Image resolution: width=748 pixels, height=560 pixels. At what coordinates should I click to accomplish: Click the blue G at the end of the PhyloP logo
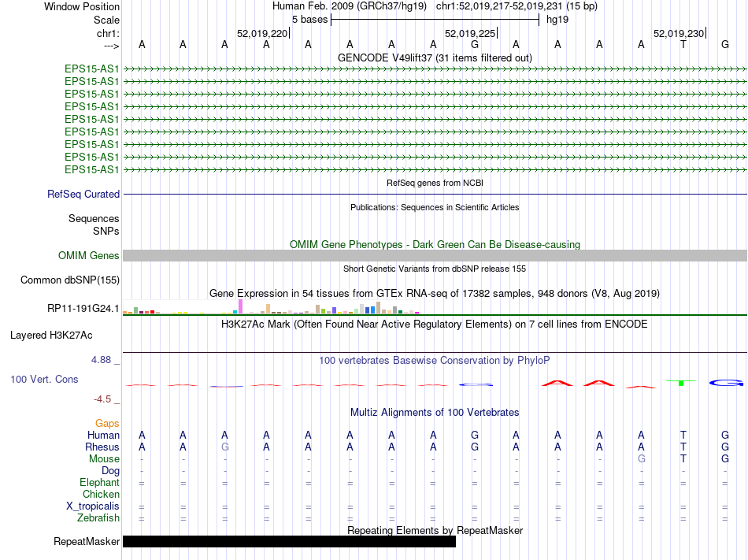(727, 383)
